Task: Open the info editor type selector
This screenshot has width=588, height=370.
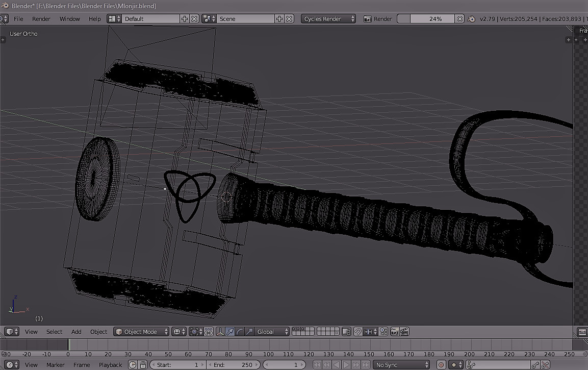Action: (x=4, y=19)
